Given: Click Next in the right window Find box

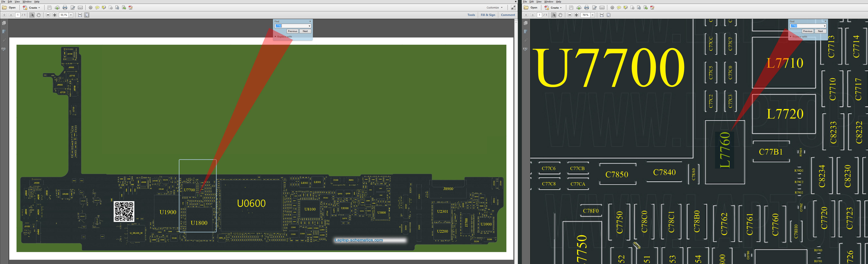Looking at the screenshot, I should coord(820,31).
